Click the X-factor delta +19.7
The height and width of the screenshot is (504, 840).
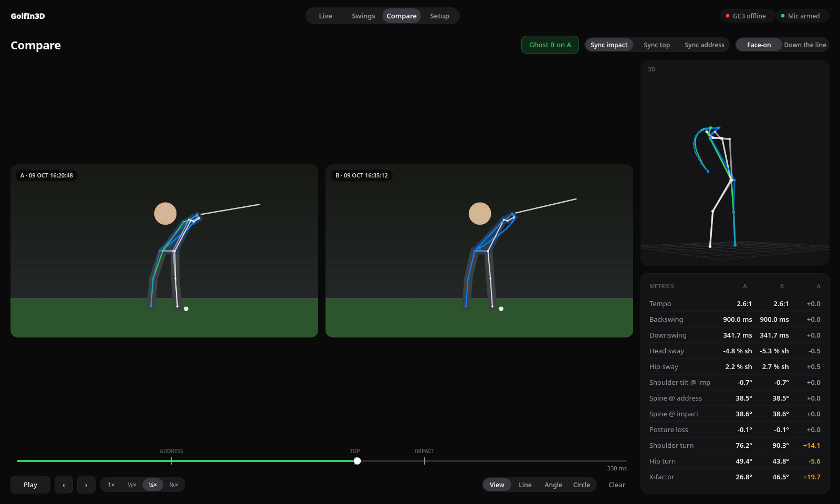(812, 477)
